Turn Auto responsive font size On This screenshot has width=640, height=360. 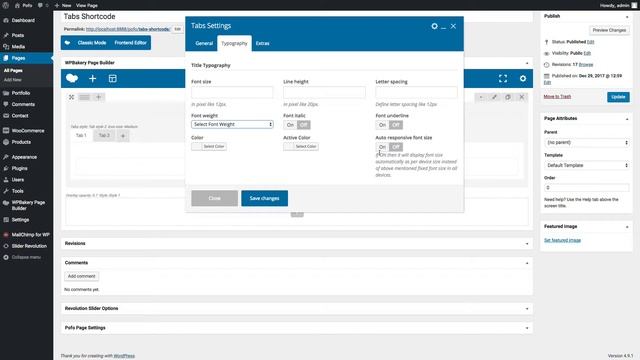382,147
